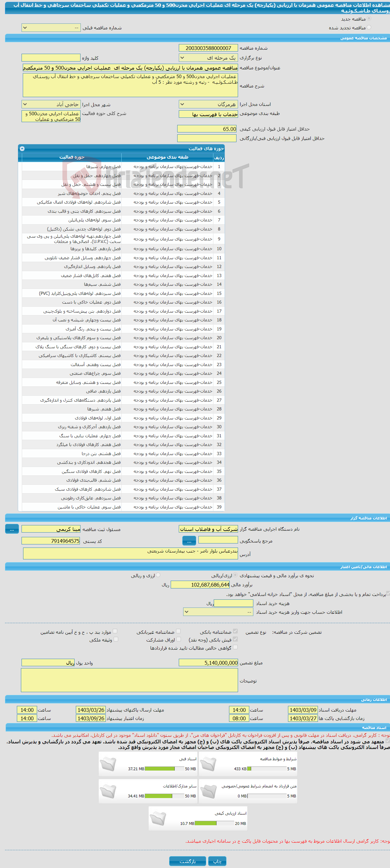Open the quality evaluation documents folder (اسناد ارزیابی کیفی)
This screenshot has height=868, width=390.
pyautogui.click(x=158, y=818)
